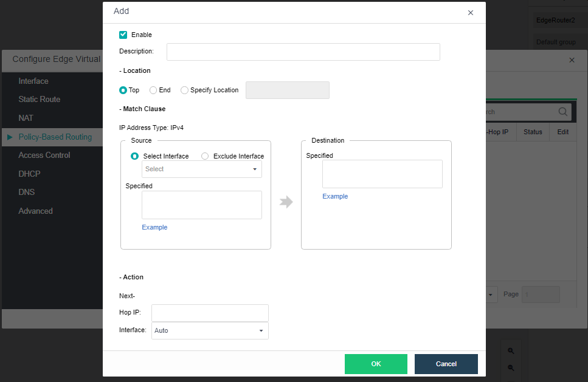The width and height of the screenshot is (588, 382).
Task: Open the source interface Select dropdown
Action: pyautogui.click(x=201, y=169)
